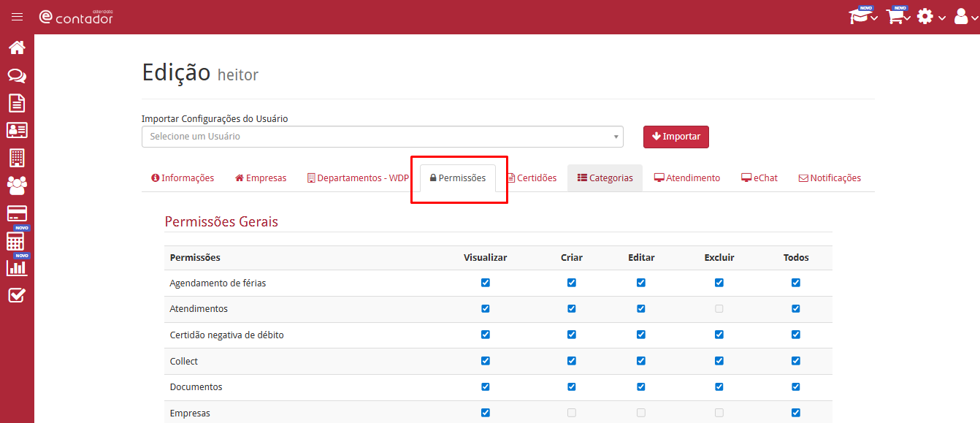Toggle Excluir checkbox for Collect
Screen dimensions: 980x423
[719, 361]
